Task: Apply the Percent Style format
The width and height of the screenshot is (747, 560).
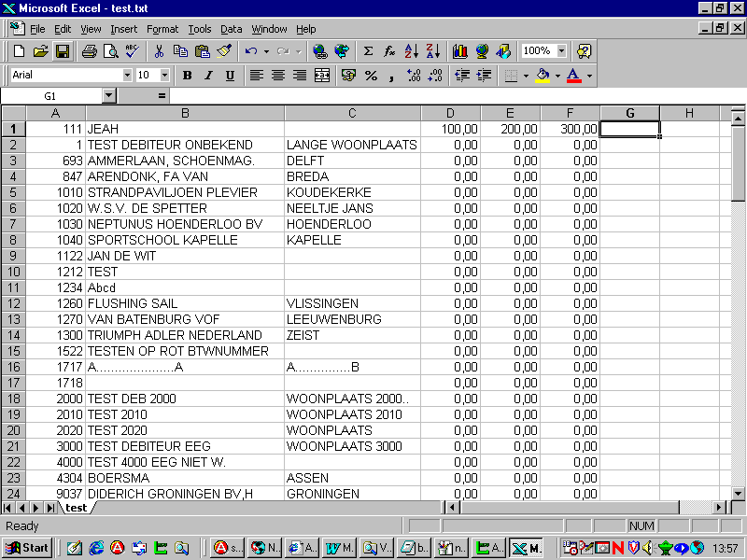Action: 371,75
